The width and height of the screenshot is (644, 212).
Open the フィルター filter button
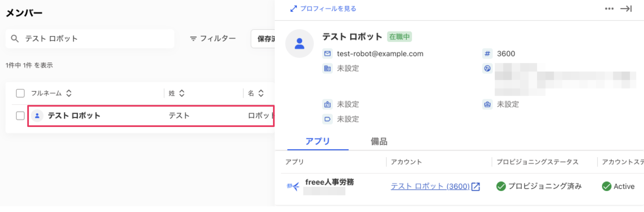[213, 38]
